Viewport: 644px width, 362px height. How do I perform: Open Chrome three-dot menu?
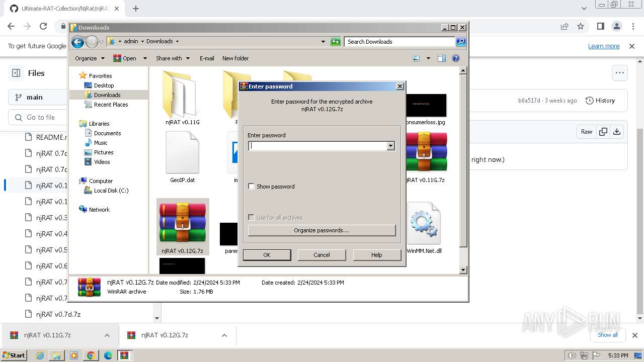[632, 26]
